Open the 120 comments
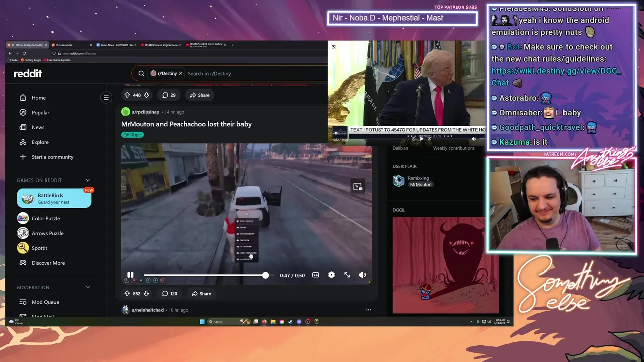644x362 pixels. click(x=170, y=293)
